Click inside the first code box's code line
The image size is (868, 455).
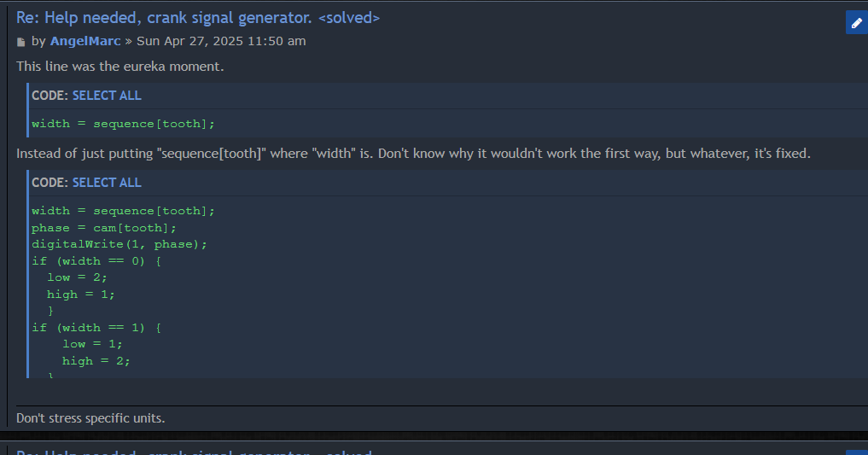pos(123,124)
